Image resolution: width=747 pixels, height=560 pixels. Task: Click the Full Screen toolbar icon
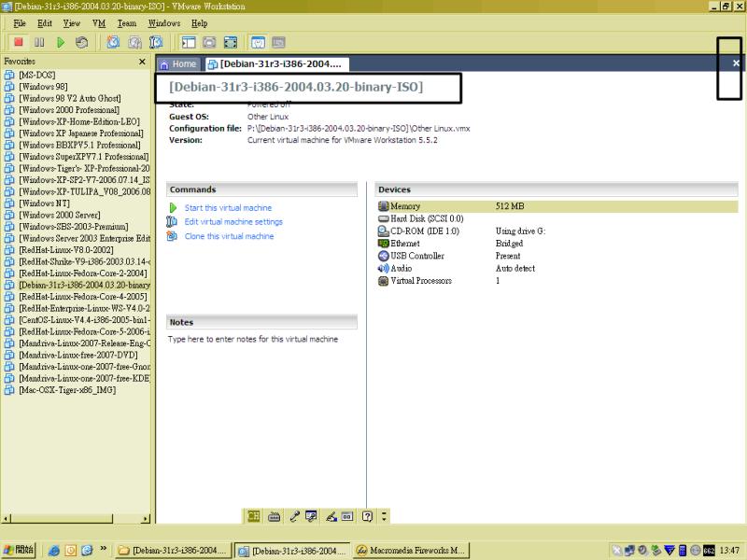(x=231, y=42)
